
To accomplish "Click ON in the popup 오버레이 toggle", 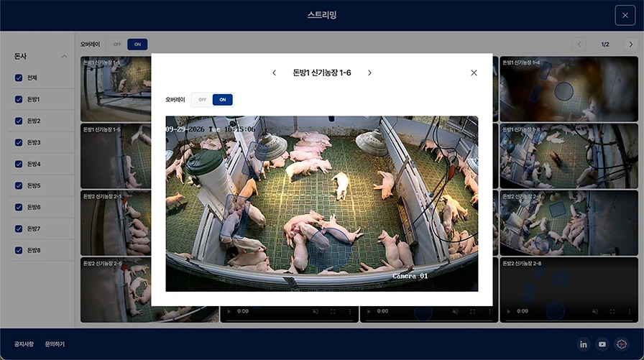I will tap(223, 100).
